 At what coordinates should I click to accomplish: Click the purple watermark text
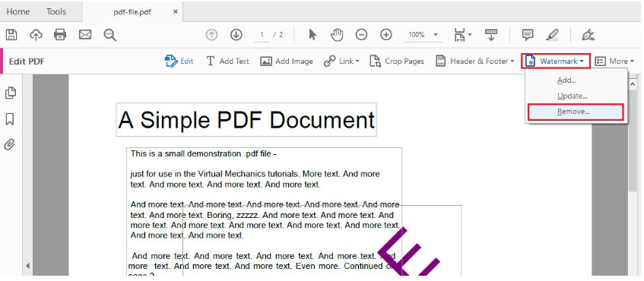[x=409, y=251]
